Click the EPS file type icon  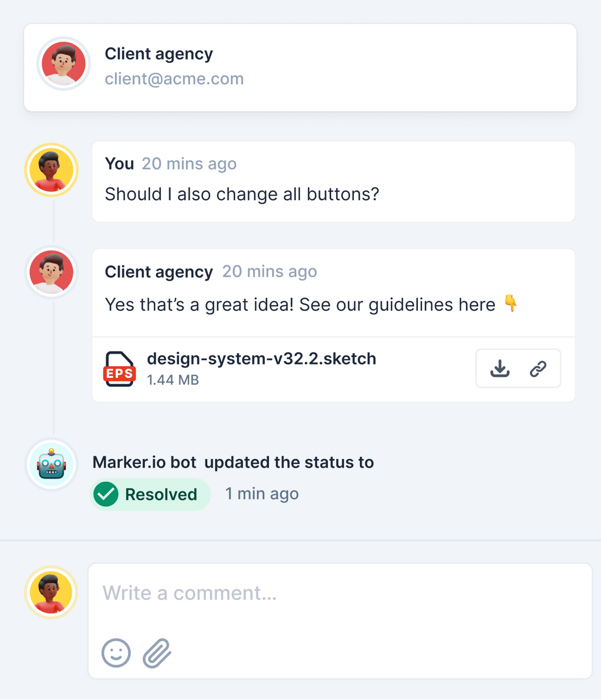(119, 369)
